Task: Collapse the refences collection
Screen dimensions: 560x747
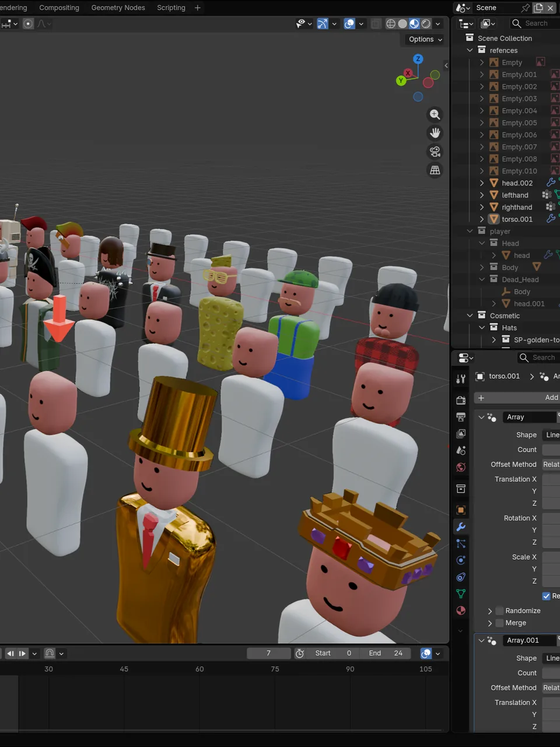Action: point(470,50)
